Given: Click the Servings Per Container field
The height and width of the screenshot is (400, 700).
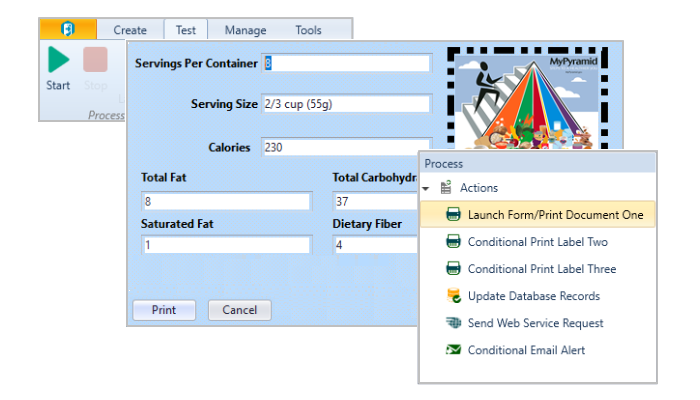Looking at the screenshot, I should [x=346, y=63].
